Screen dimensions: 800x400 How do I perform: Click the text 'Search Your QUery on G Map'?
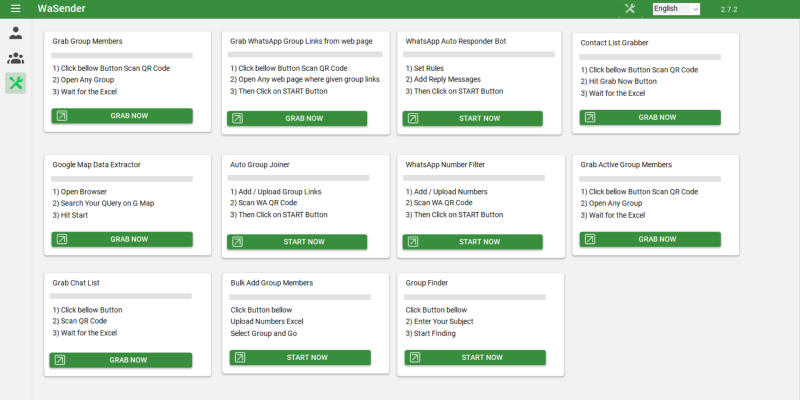point(107,204)
